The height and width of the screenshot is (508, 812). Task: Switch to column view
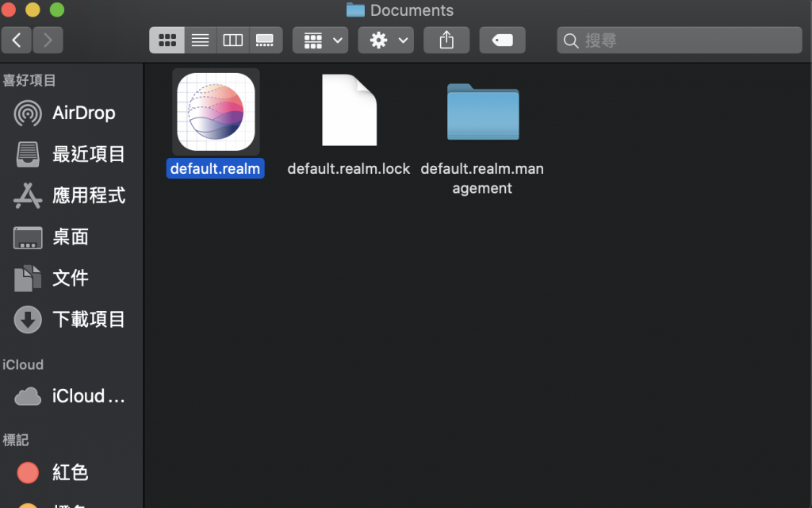[232, 40]
